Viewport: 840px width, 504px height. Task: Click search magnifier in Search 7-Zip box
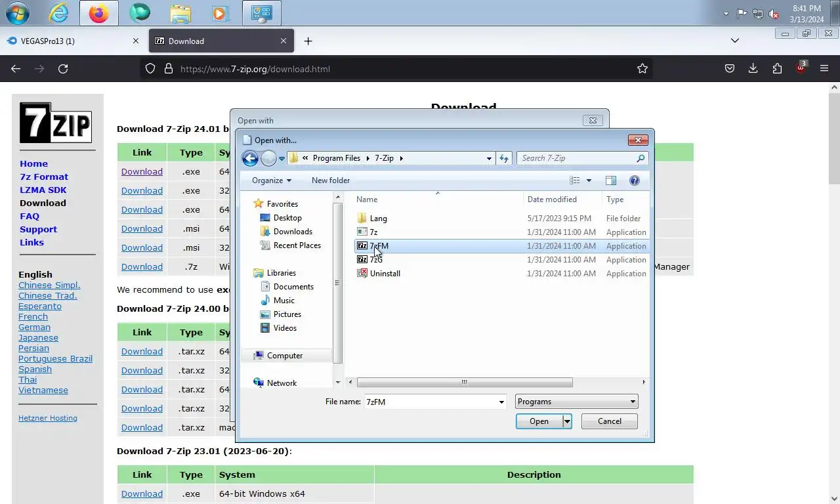(640, 158)
